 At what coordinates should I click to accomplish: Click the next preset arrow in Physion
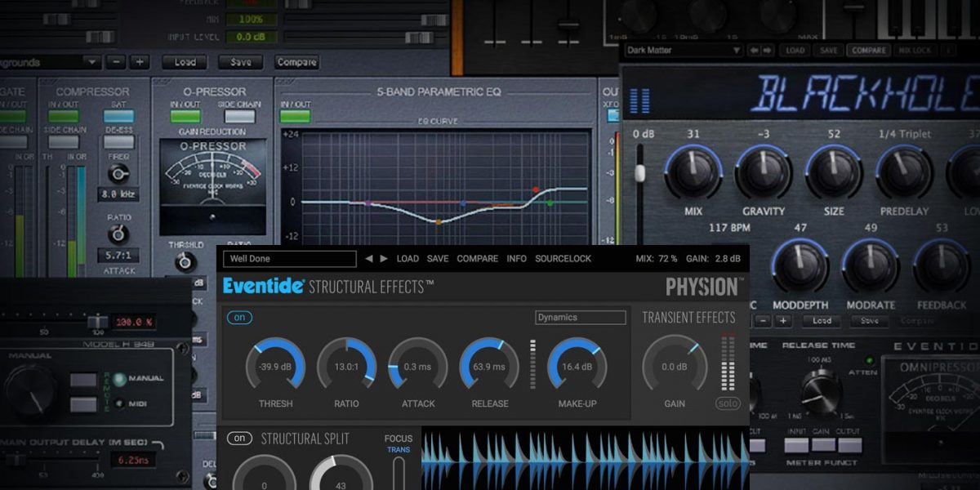pyautogui.click(x=384, y=258)
